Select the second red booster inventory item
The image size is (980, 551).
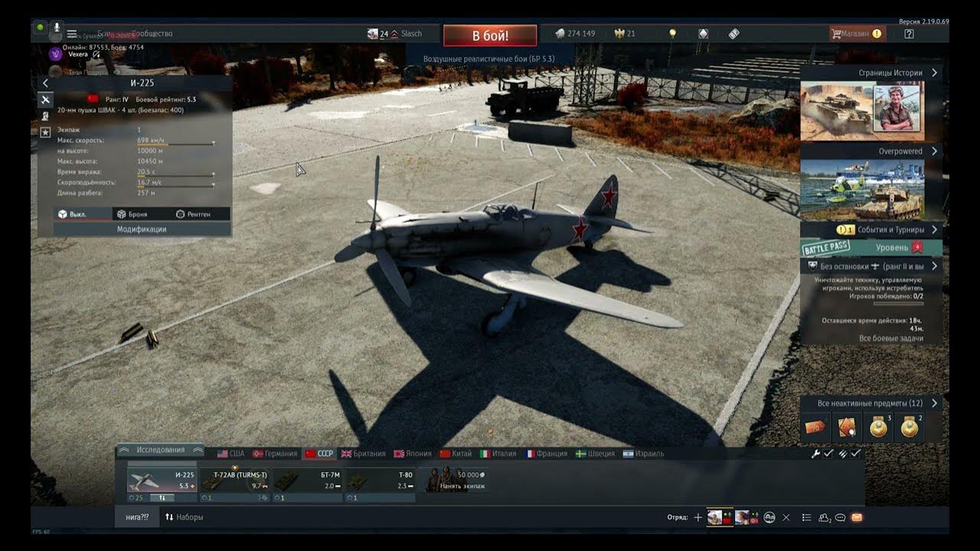847,428
